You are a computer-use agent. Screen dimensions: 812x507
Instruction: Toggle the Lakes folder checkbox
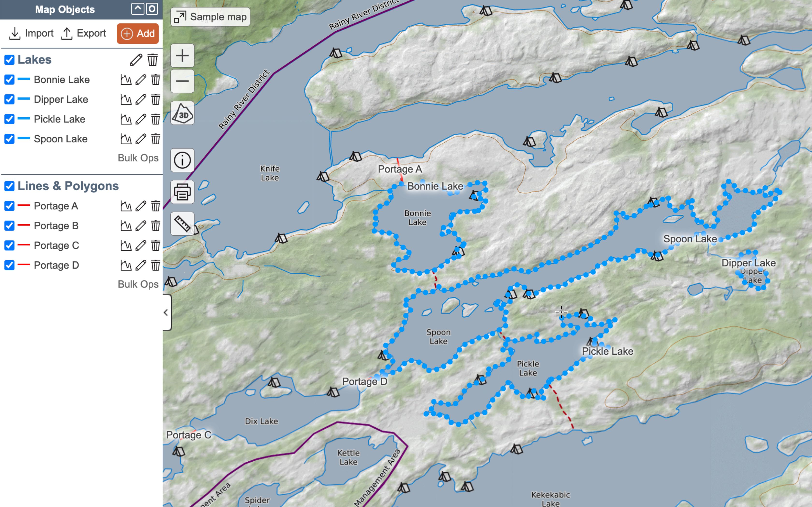(9, 60)
